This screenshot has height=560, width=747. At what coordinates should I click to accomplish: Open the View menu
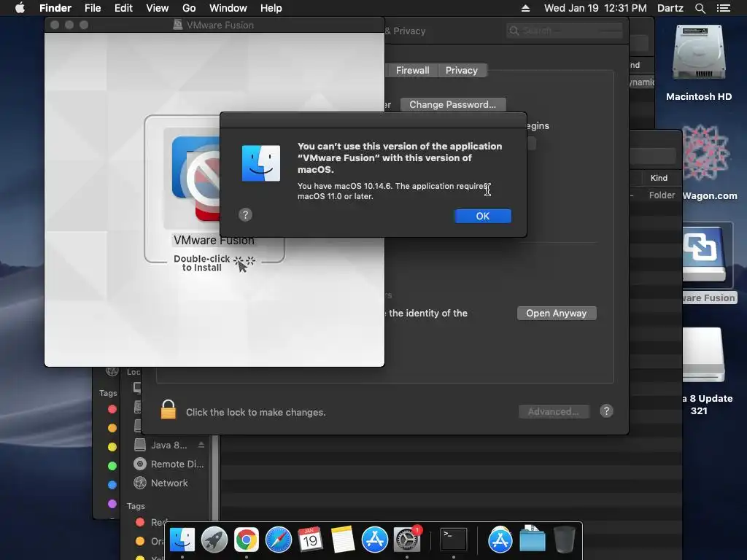[x=158, y=8]
